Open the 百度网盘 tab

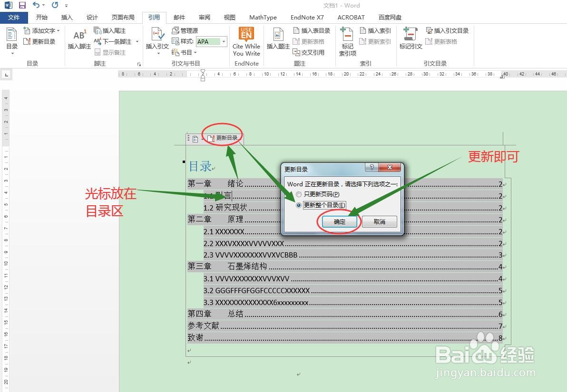[390, 17]
